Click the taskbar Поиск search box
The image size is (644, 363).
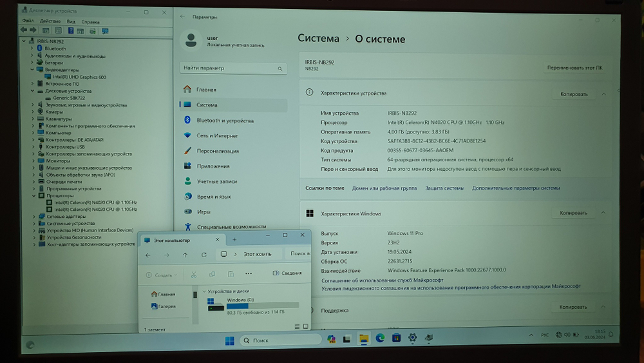tap(280, 340)
